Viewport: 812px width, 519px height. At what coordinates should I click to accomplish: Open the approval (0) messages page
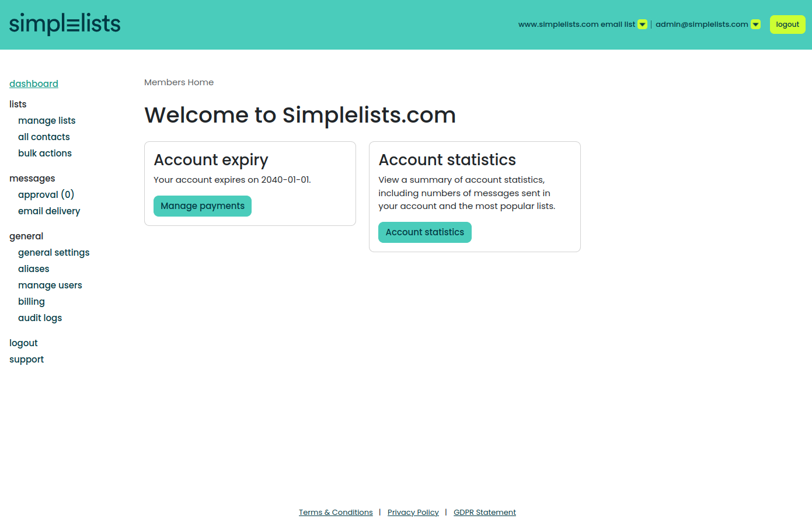tap(46, 194)
